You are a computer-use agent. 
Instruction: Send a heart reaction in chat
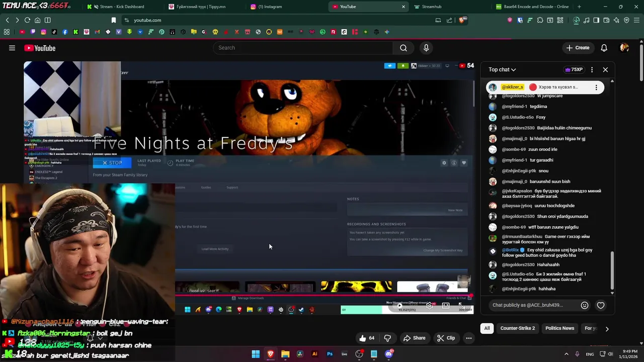[601, 305]
